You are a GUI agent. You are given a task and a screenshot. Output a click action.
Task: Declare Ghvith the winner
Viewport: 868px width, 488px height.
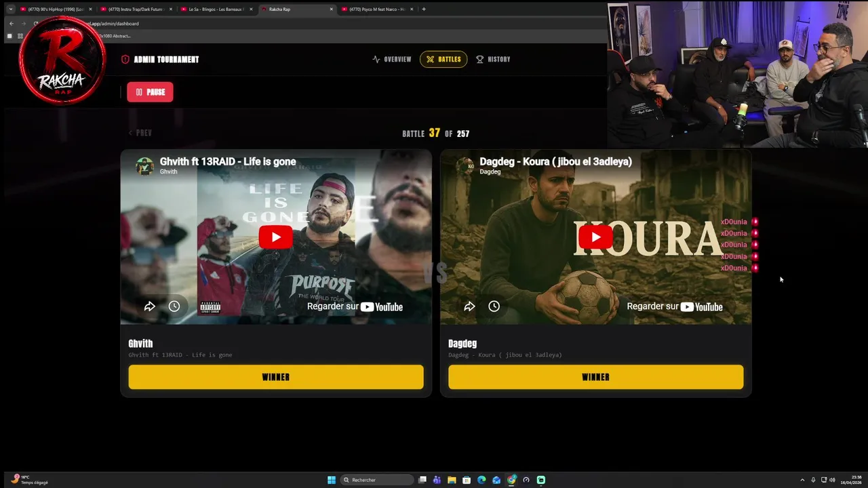276,377
